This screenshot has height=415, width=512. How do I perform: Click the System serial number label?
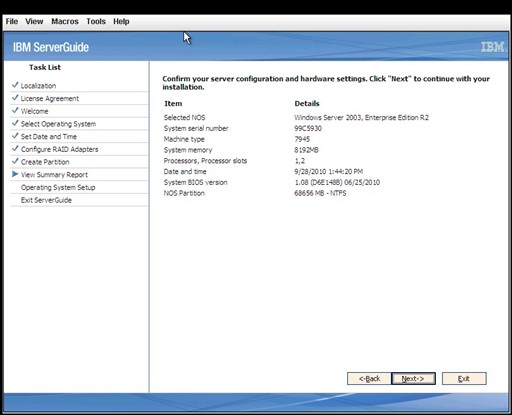196,128
